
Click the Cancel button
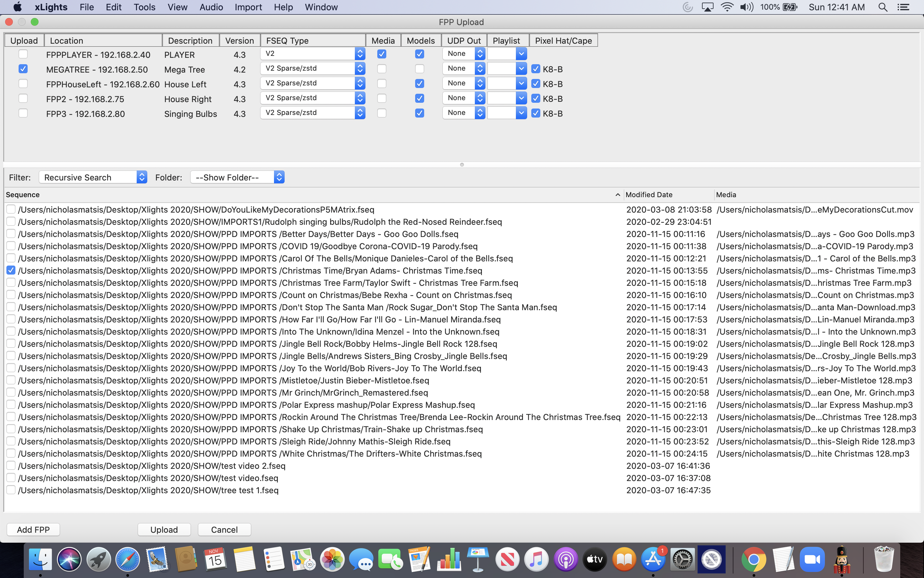pyautogui.click(x=225, y=530)
